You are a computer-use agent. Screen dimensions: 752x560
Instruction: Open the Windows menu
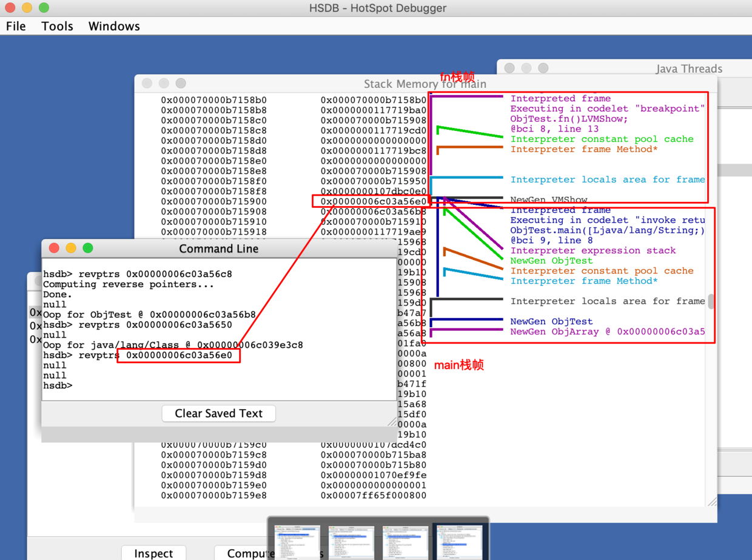tap(114, 26)
